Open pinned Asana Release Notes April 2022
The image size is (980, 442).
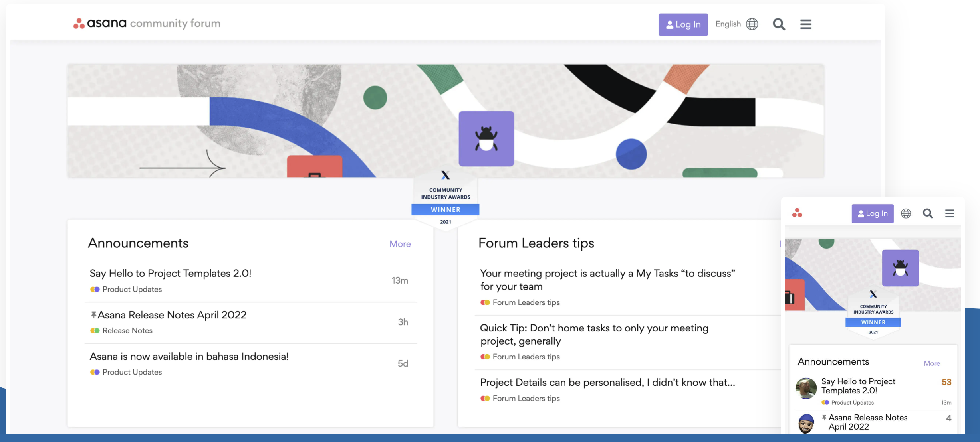click(172, 315)
